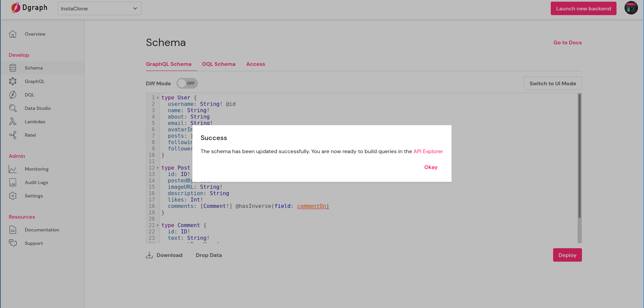Image resolution: width=644 pixels, height=308 pixels.
Task: Switch to the Access tab
Action: [x=256, y=64]
